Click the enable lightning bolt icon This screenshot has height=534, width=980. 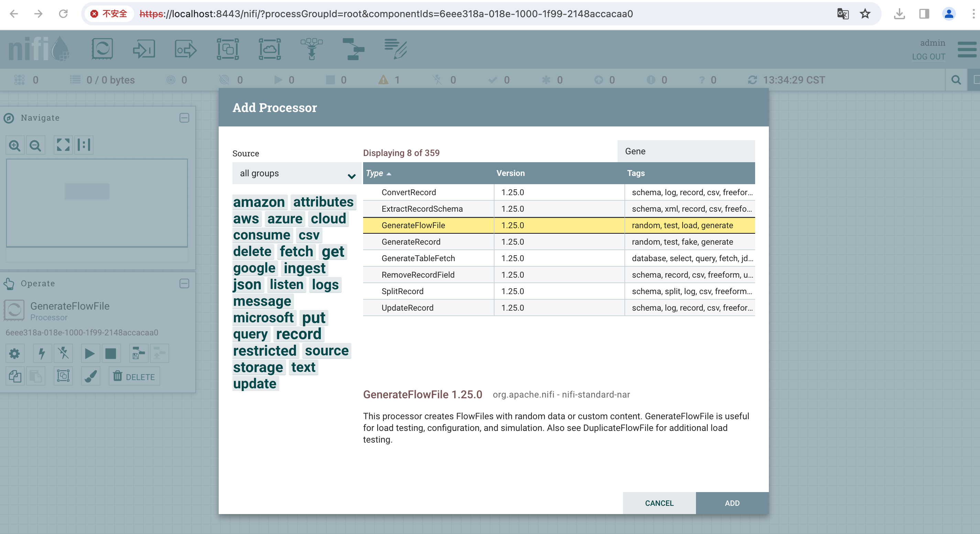42,354
